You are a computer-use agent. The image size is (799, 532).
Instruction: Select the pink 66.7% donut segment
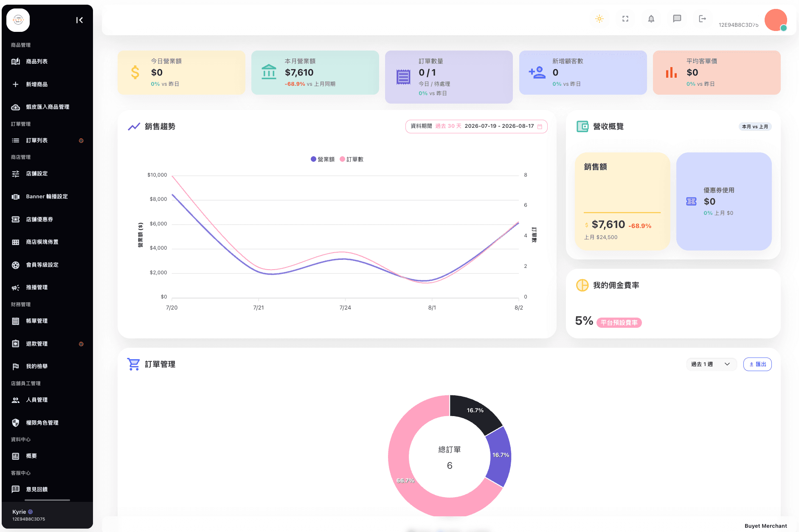point(405,481)
